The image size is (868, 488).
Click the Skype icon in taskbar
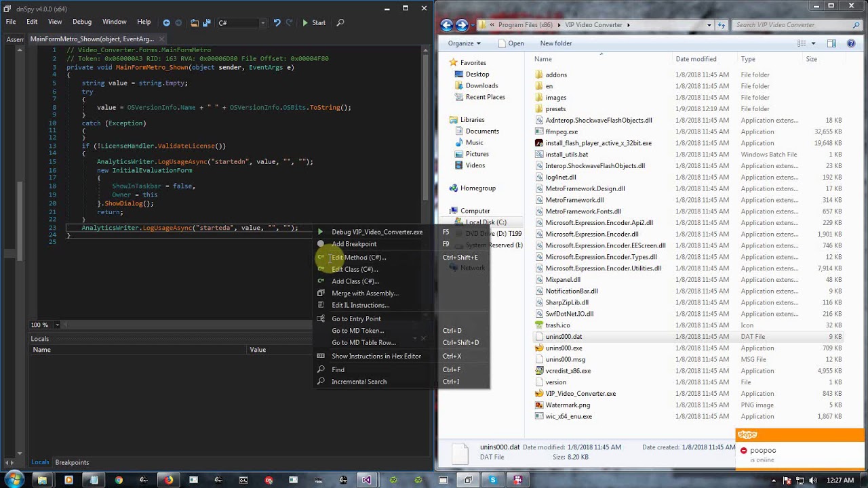(x=493, y=480)
